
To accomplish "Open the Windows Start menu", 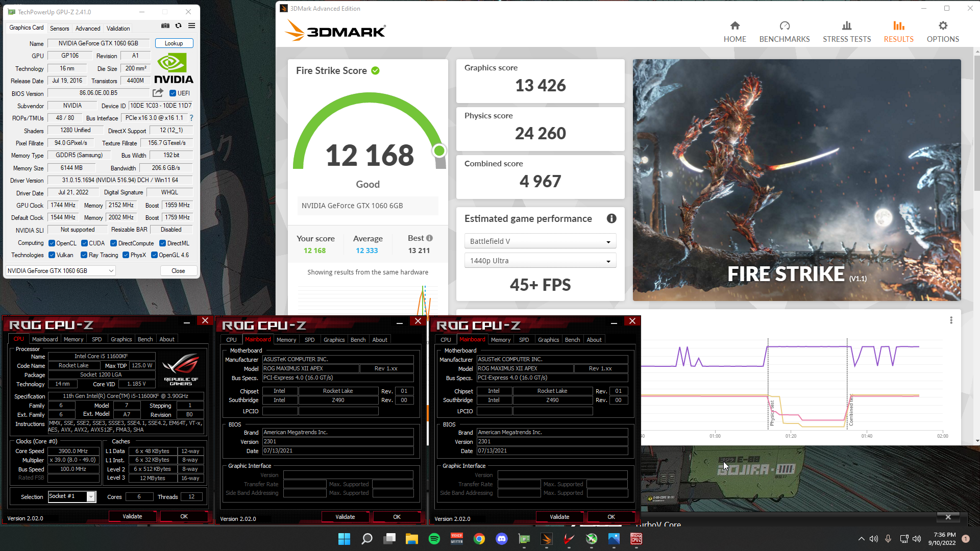I will coord(345,539).
